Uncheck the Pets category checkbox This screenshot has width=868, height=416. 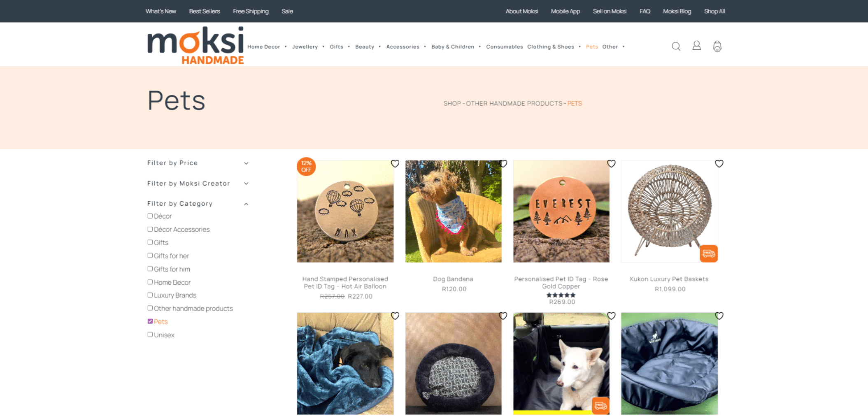(x=150, y=321)
